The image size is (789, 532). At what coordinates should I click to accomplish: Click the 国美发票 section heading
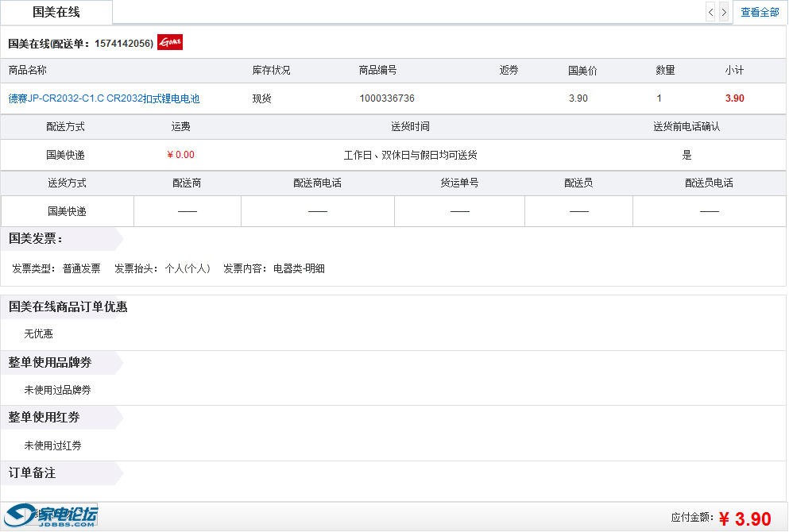coord(35,239)
